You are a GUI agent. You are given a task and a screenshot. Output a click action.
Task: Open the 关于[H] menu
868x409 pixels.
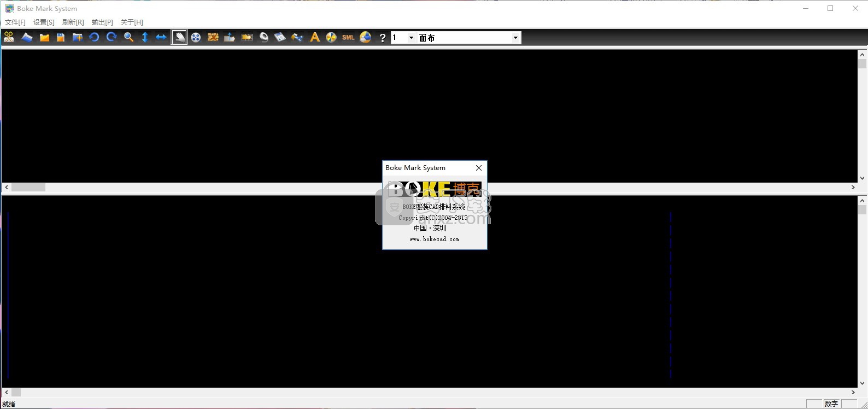pyautogui.click(x=132, y=22)
